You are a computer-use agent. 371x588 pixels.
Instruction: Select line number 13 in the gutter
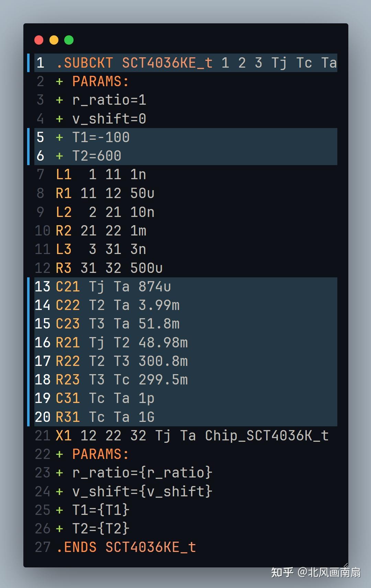pyautogui.click(x=43, y=287)
